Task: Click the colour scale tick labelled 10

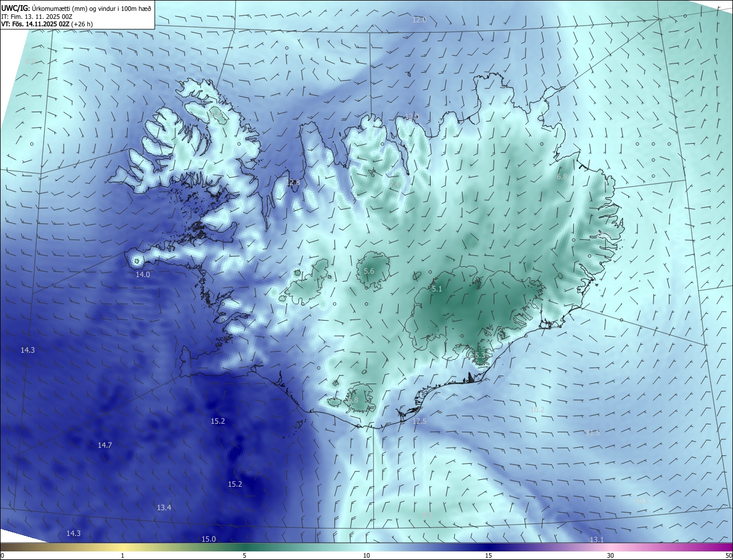Action: [366, 555]
